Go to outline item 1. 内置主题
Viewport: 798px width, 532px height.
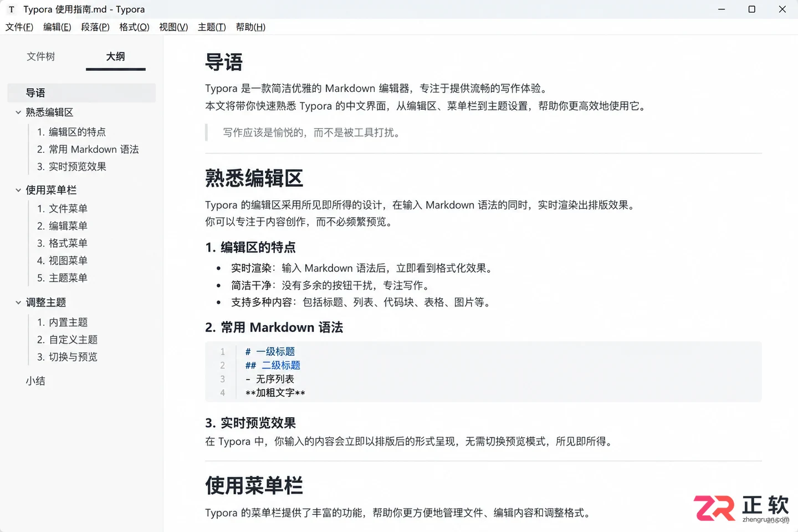62,322
